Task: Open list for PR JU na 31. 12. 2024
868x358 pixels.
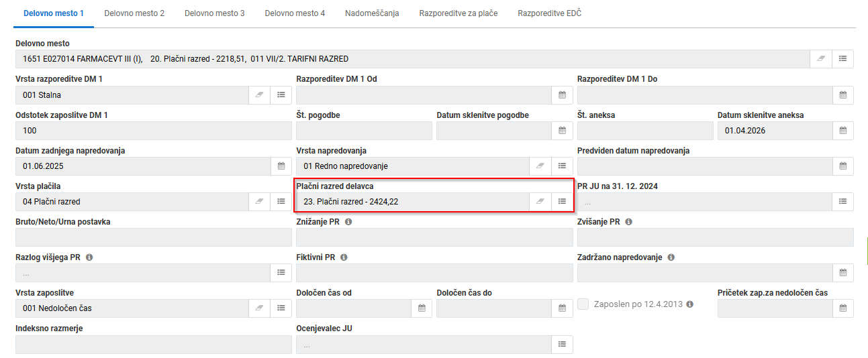Action: [842, 201]
